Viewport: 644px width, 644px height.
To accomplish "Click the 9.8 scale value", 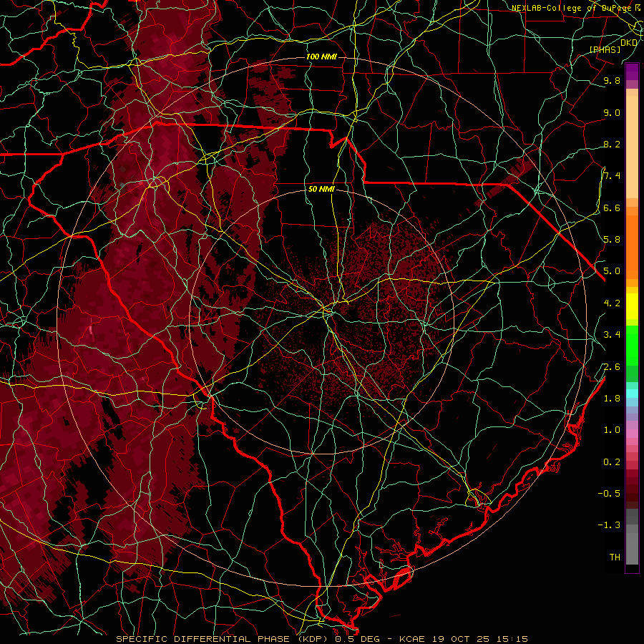I will point(612,80).
